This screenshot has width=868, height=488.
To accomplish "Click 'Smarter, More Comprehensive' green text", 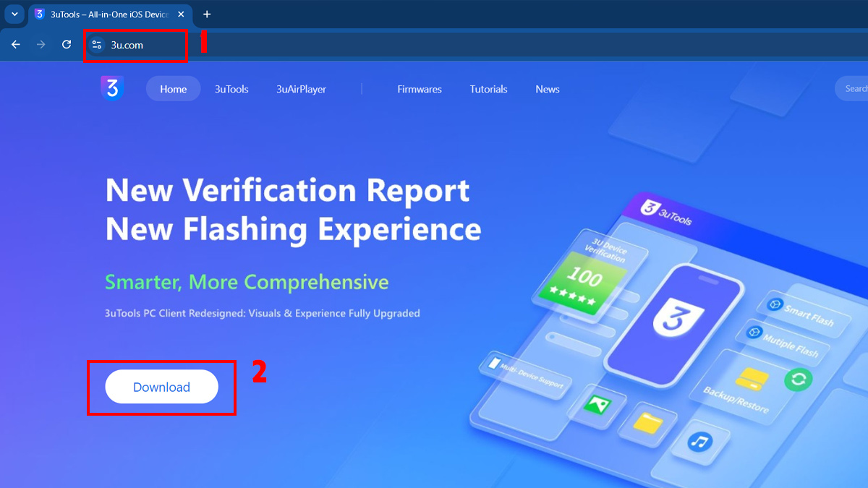I will coord(247,282).
